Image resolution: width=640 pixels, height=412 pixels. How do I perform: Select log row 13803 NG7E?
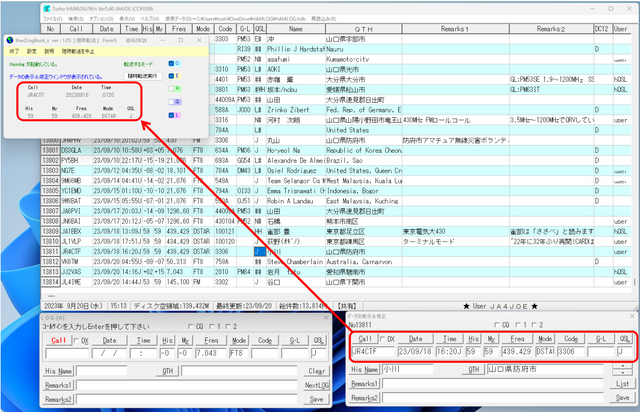[338, 171]
